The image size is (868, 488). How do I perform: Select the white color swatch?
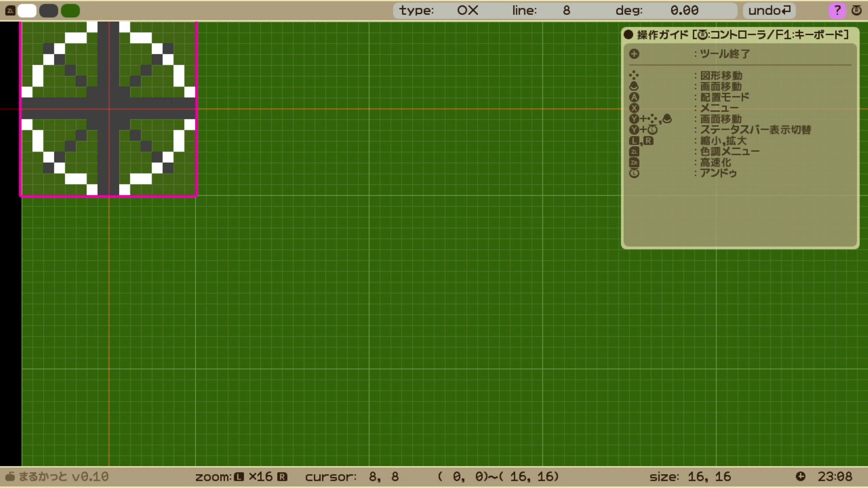tap(27, 11)
